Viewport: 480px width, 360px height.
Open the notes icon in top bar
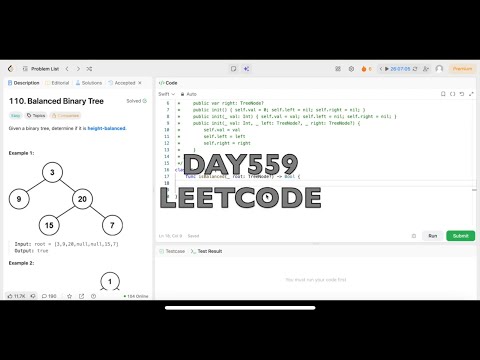(x=233, y=69)
